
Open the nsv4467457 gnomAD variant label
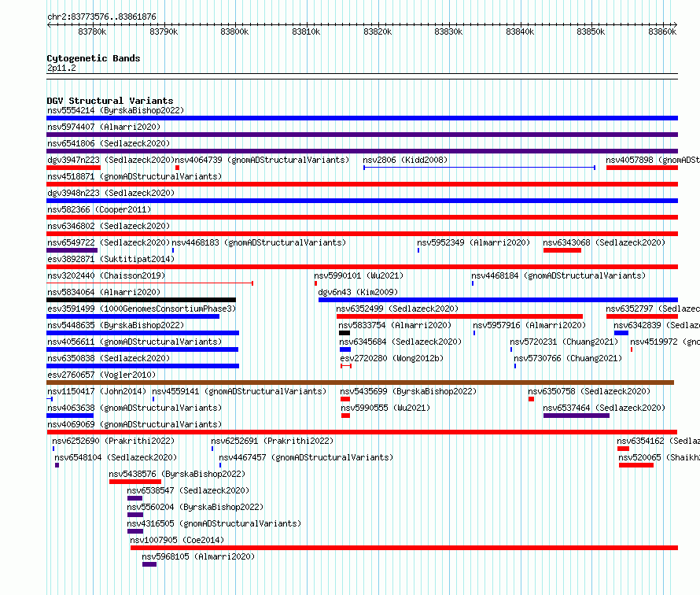pos(306,457)
